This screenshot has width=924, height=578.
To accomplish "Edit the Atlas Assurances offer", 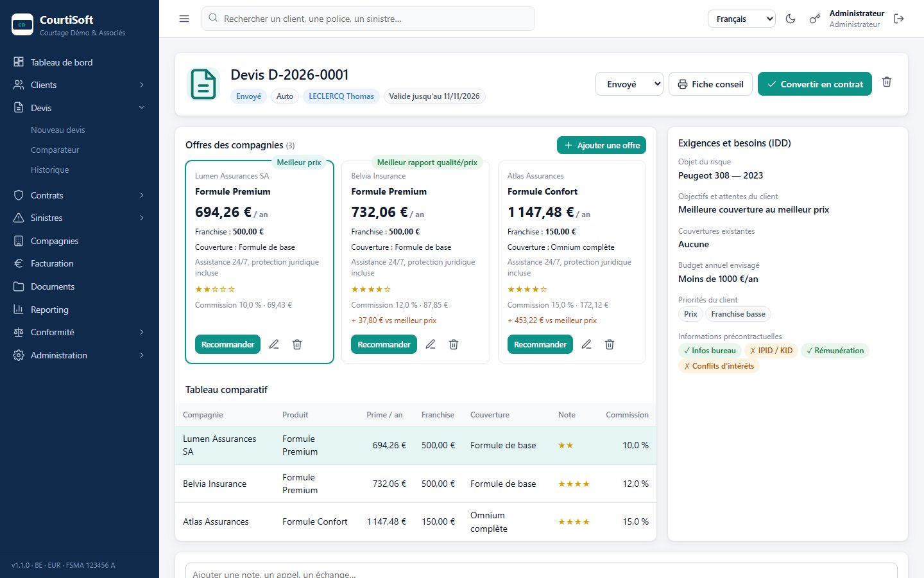I will pos(586,344).
